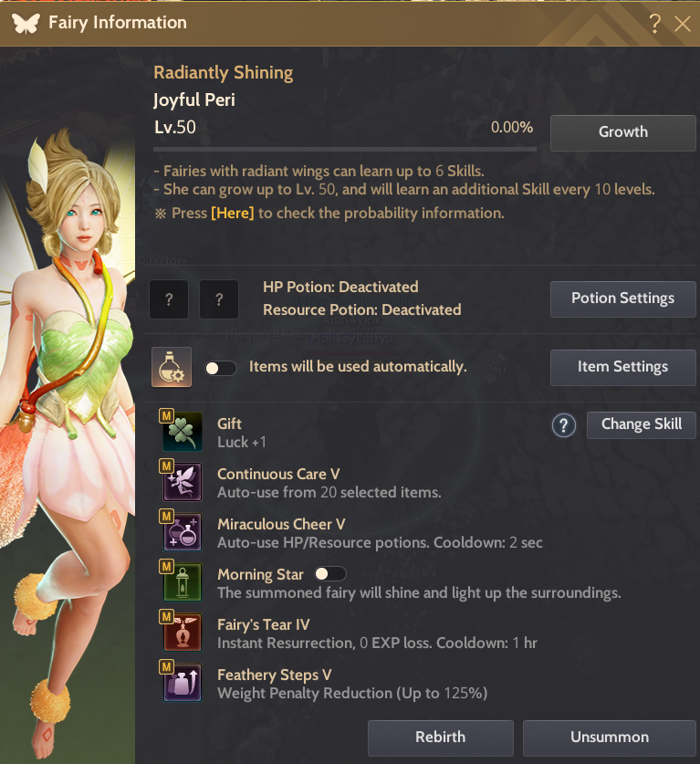Open Potion Settings

[x=623, y=298]
